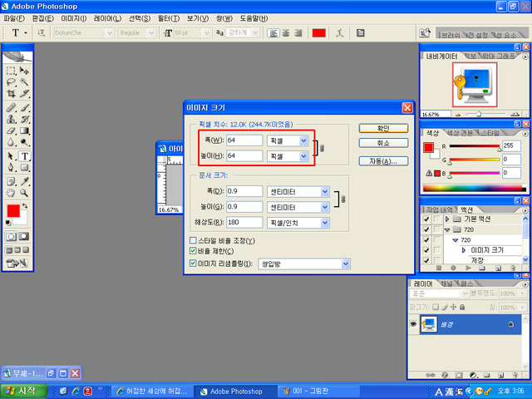Click the trash icon in the Layers panel
The height and width of the screenshot is (399, 532).
[x=515, y=375]
